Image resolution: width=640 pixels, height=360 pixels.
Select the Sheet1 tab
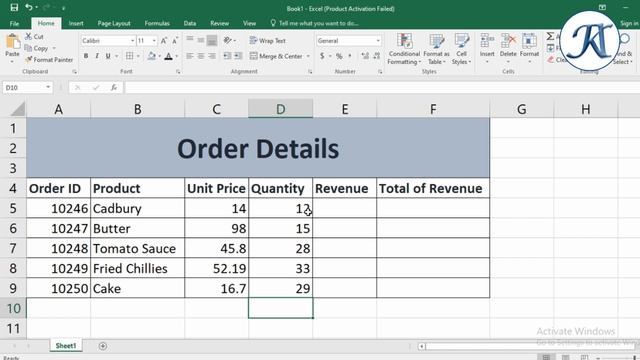(x=66, y=346)
